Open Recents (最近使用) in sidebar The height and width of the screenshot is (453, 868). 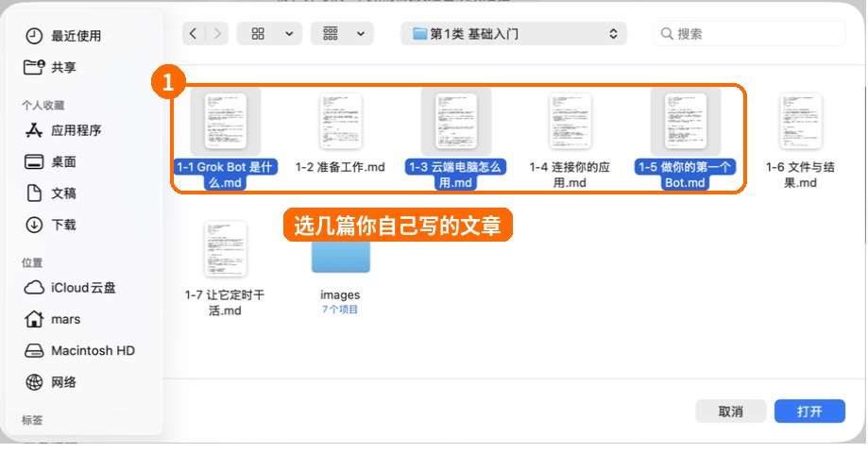pyautogui.click(x=63, y=36)
